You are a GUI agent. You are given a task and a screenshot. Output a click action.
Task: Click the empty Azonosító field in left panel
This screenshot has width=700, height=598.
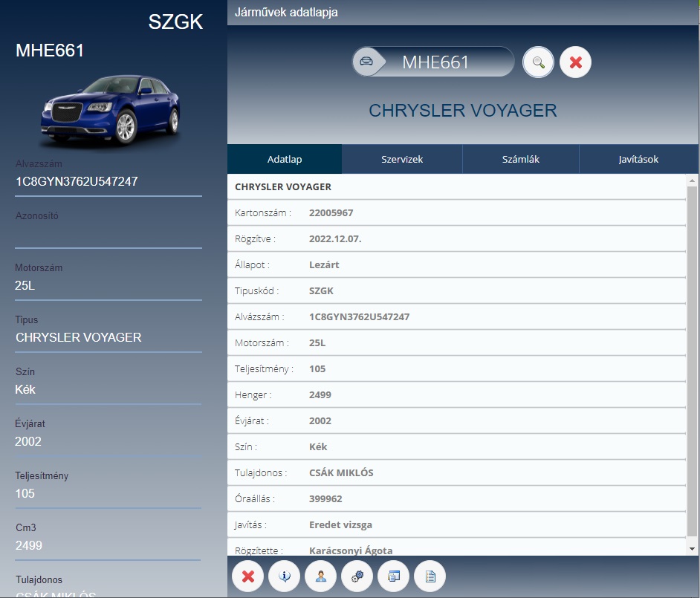(108, 234)
